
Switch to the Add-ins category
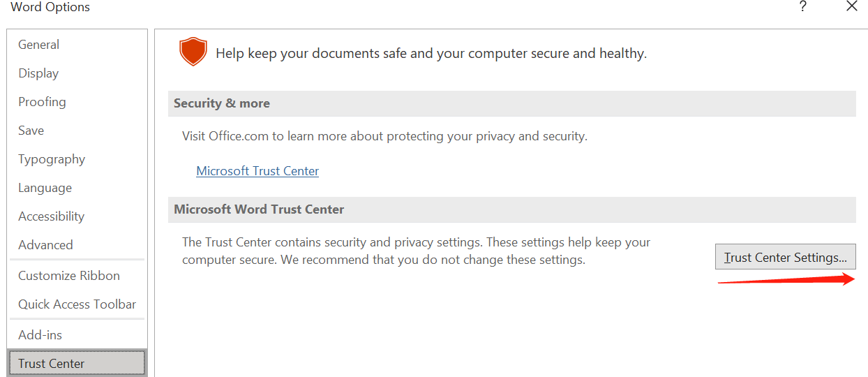coord(40,335)
